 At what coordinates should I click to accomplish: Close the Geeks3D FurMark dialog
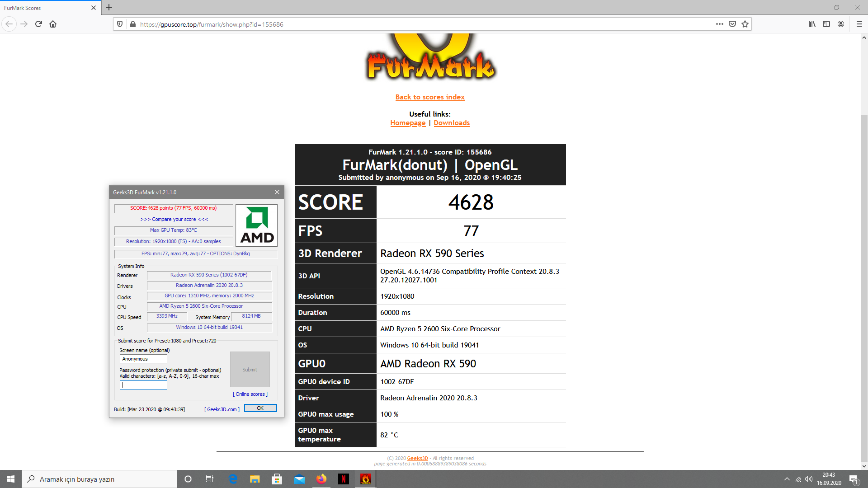pos(277,192)
